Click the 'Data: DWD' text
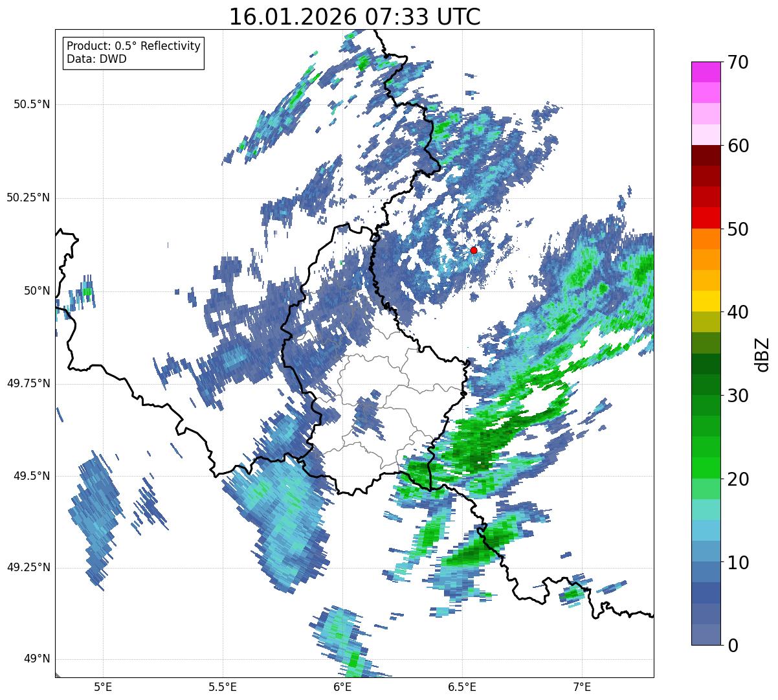The width and height of the screenshot is (778, 700). [96, 60]
